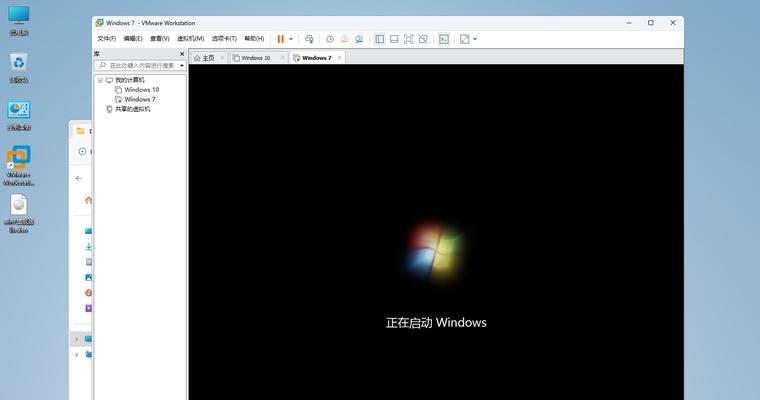Maximize the VMware Workstation window
The width and height of the screenshot is (760, 400).
pyautogui.click(x=650, y=23)
